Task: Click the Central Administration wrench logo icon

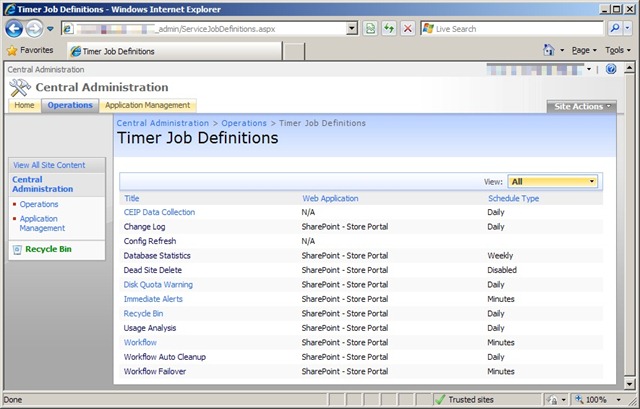Action: point(19,87)
